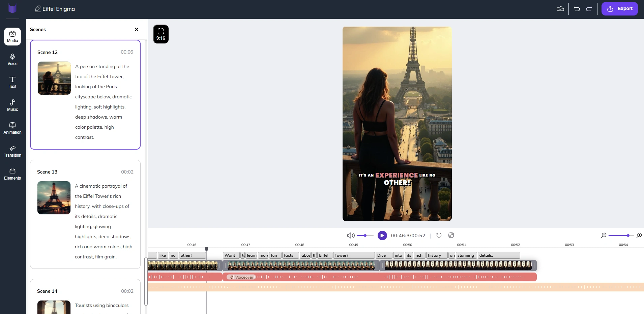Mute audio with the speaker icon
Viewport: 644px width, 314px height.
pos(351,235)
